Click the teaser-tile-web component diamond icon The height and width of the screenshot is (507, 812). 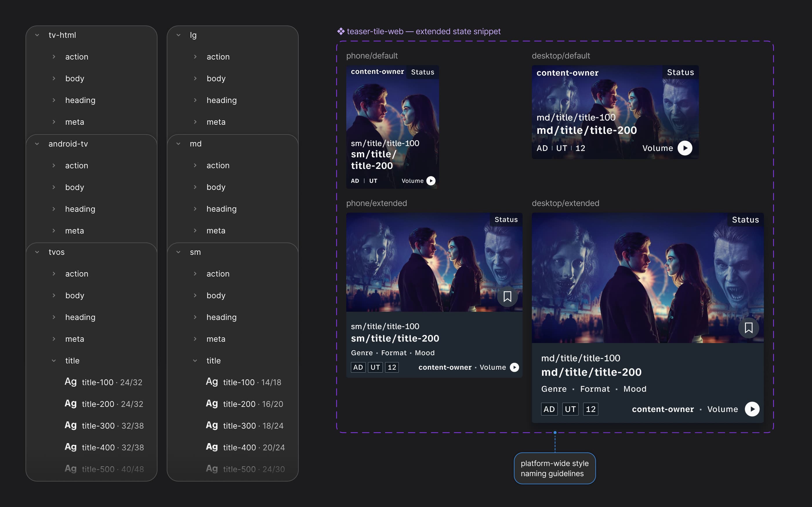(x=341, y=32)
